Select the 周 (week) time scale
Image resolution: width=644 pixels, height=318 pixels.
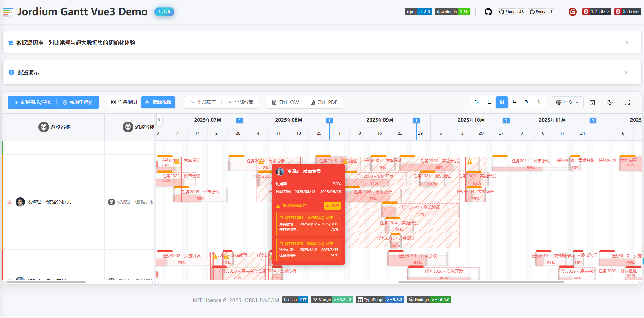tap(502, 102)
